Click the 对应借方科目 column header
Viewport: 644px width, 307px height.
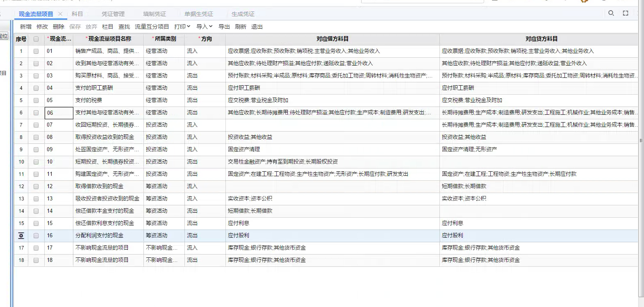pyautogui.click(x=332, y=39)
